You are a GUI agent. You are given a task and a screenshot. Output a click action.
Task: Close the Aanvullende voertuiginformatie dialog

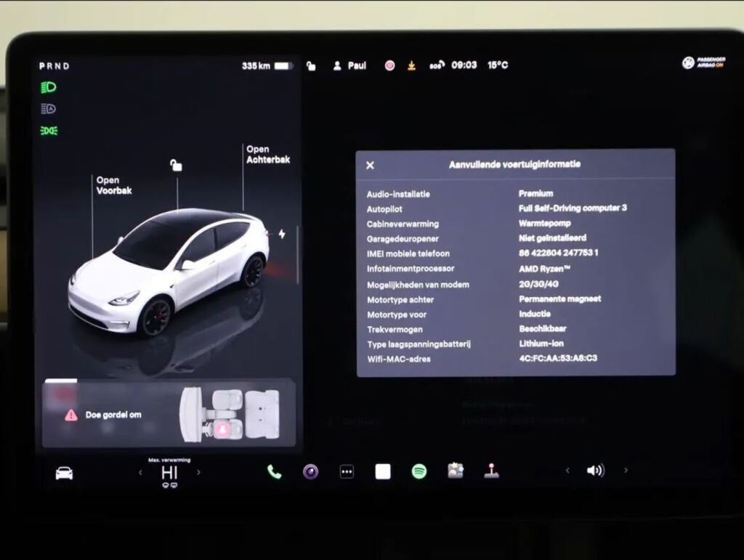tap(371, 164)
